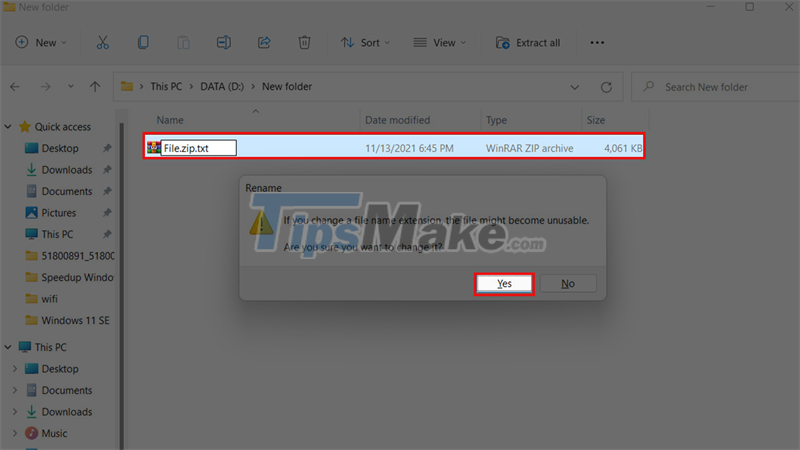800x450 pixels.
Task: Click the Date modified column header
Action: pos(397,120)
